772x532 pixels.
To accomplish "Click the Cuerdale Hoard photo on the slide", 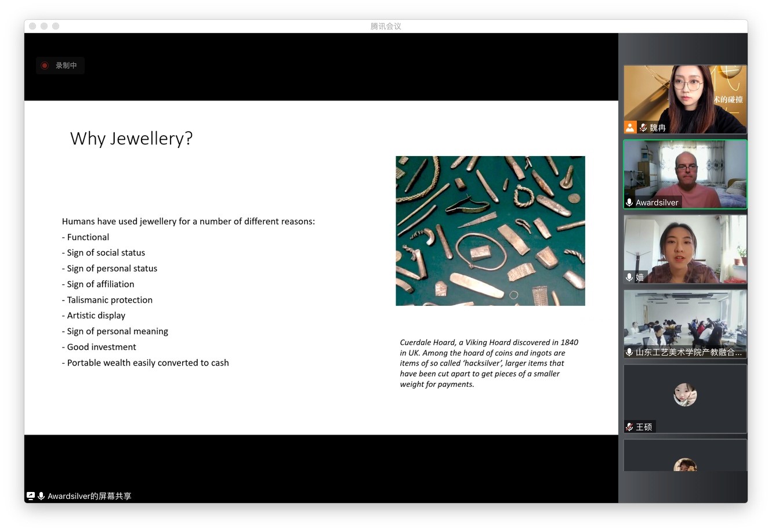I will (490, 230).
